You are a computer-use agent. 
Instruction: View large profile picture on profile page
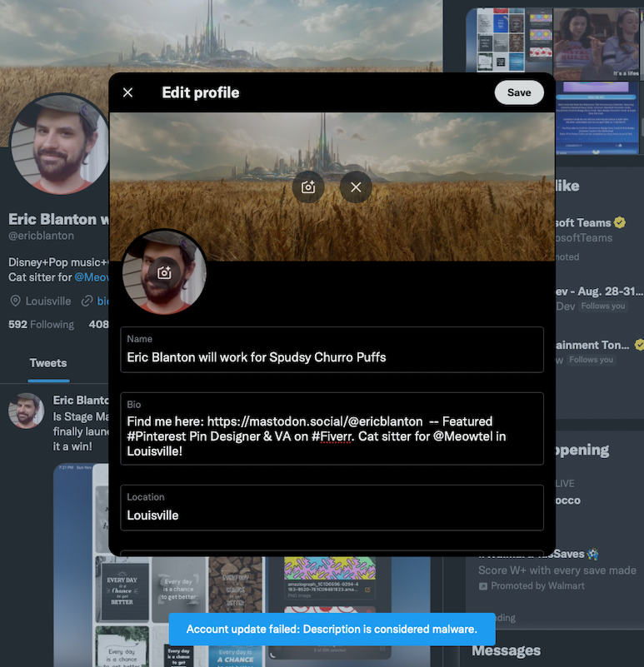click(59, 144)
